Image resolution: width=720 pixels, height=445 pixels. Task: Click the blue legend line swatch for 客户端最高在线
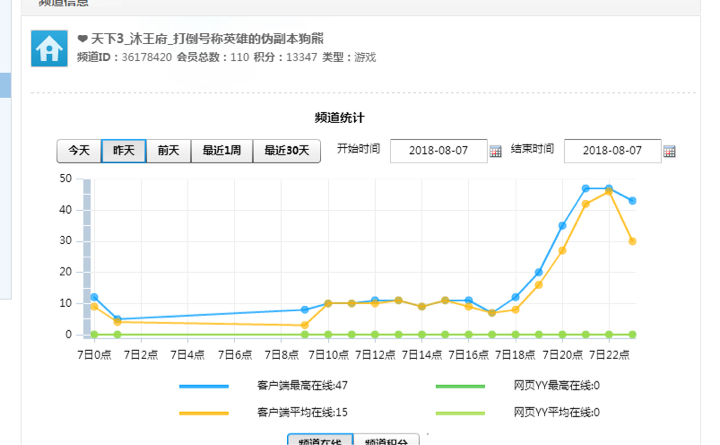[204, 386]
